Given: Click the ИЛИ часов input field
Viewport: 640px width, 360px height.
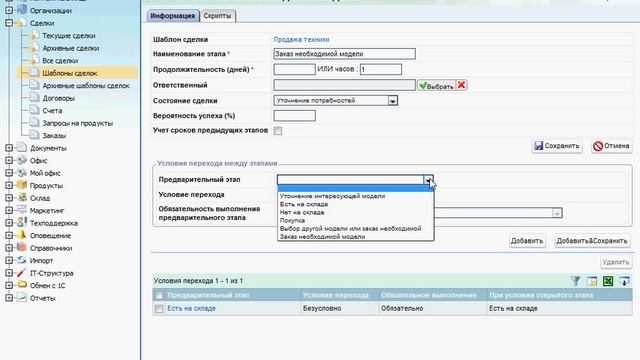Looking at the screenshot, I should 380,69.
